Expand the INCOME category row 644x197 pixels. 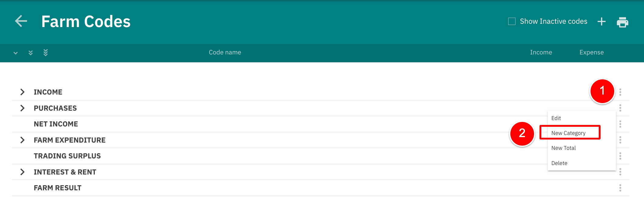coord(22,92)
